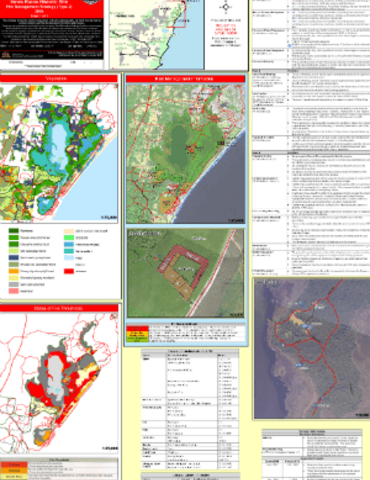Open the Vegetation map red header

tap(59, 78)
